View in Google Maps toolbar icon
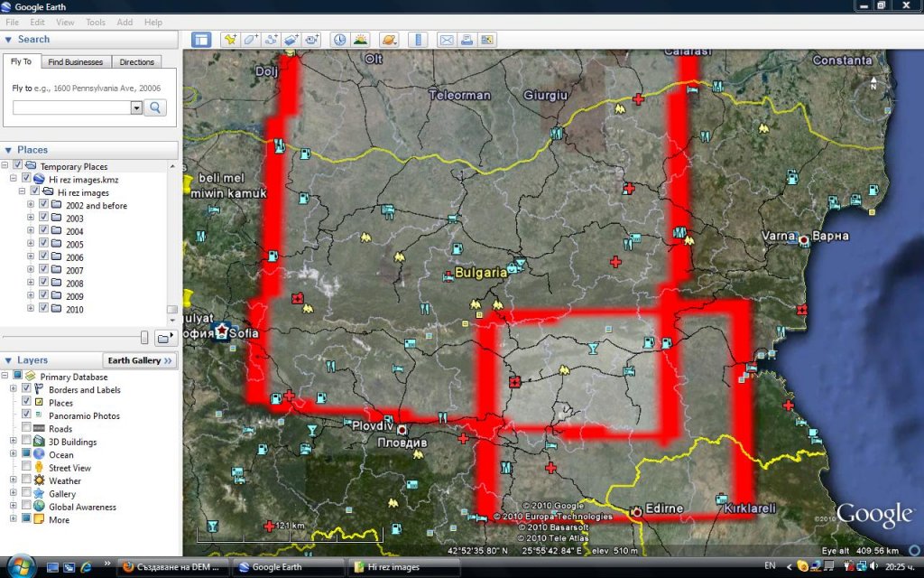The height and width of the screenshot is (578, 924). (x=486, y=40)
